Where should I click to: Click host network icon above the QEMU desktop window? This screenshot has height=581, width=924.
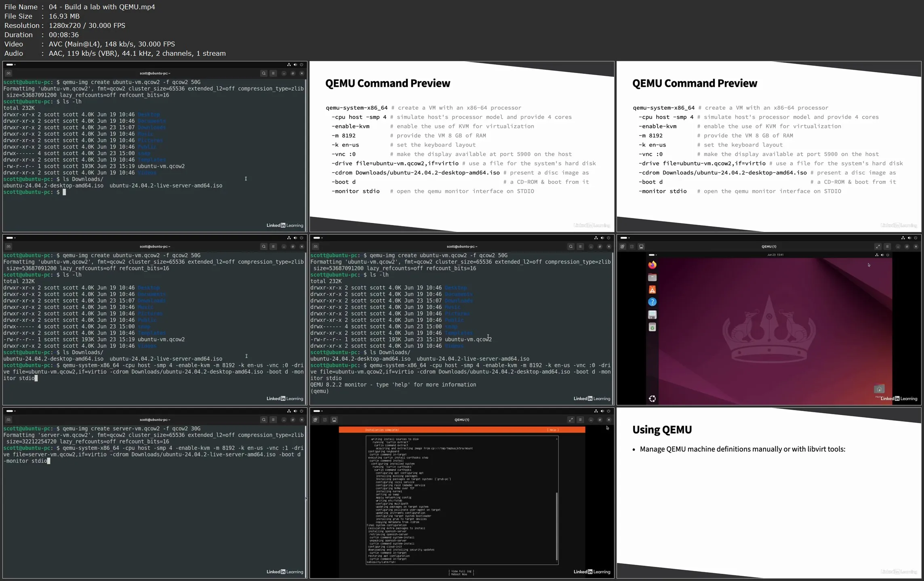pyautogui.click(x=903, y=238)
